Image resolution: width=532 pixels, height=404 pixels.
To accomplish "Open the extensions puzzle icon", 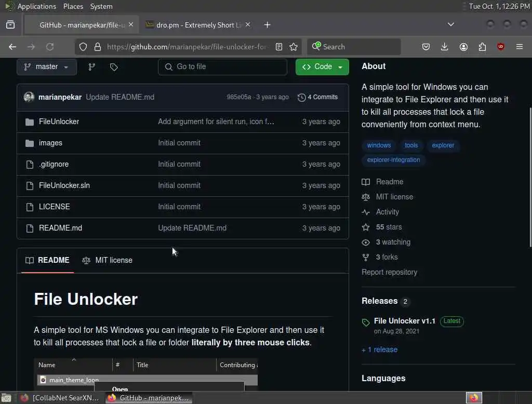I will [x=482, y=47].
